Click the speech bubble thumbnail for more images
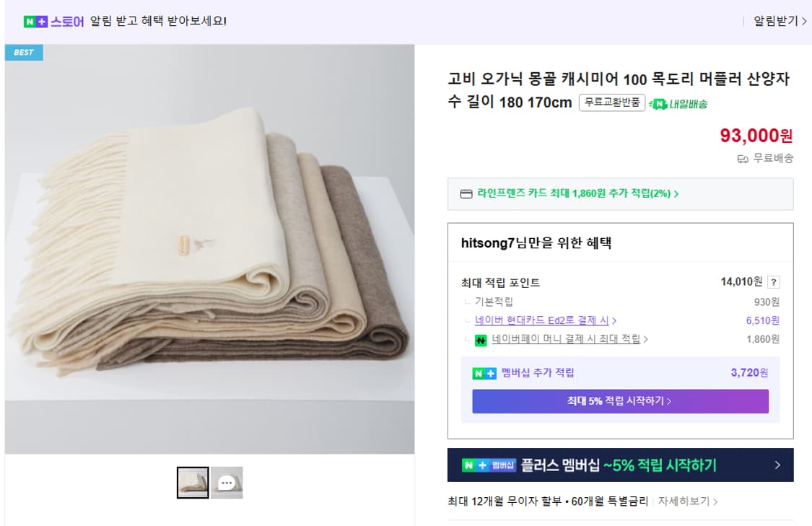Viewport: 812px width, 526px height. [228, 483]
